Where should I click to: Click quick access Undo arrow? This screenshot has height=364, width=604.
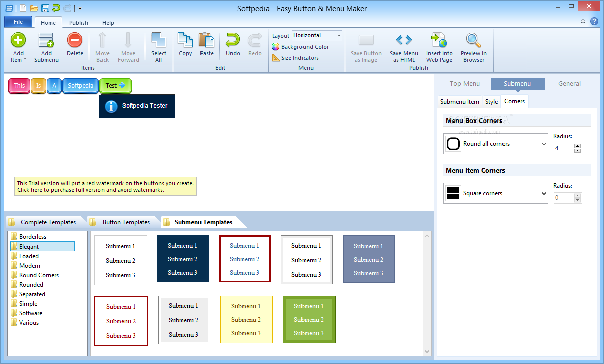pyautogui.click(x=56, y=8)
